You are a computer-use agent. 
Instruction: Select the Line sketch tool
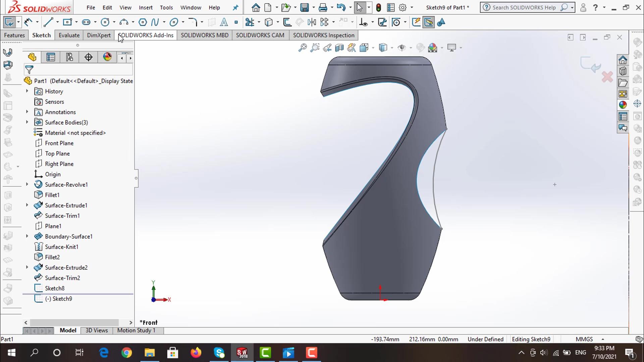pyautogui.click(x=48, y=22)
